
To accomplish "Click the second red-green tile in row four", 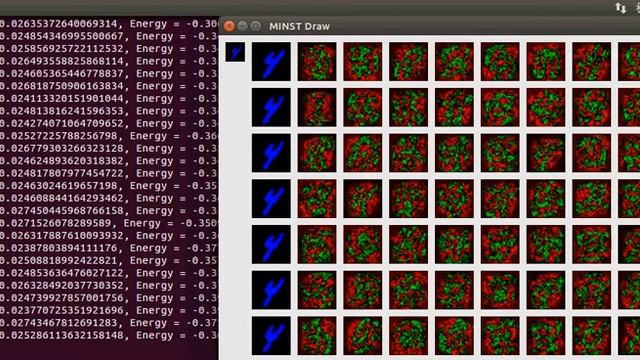I will (363, 198).
